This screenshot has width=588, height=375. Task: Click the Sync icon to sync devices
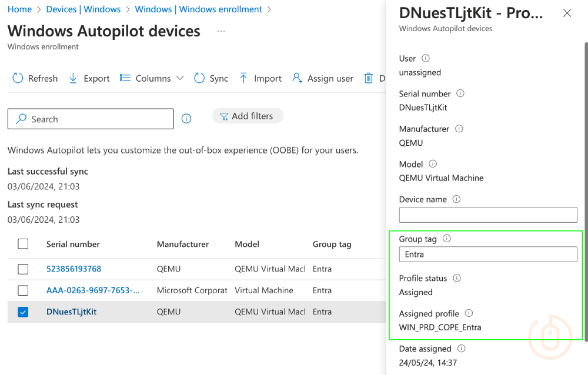[199, 78]
